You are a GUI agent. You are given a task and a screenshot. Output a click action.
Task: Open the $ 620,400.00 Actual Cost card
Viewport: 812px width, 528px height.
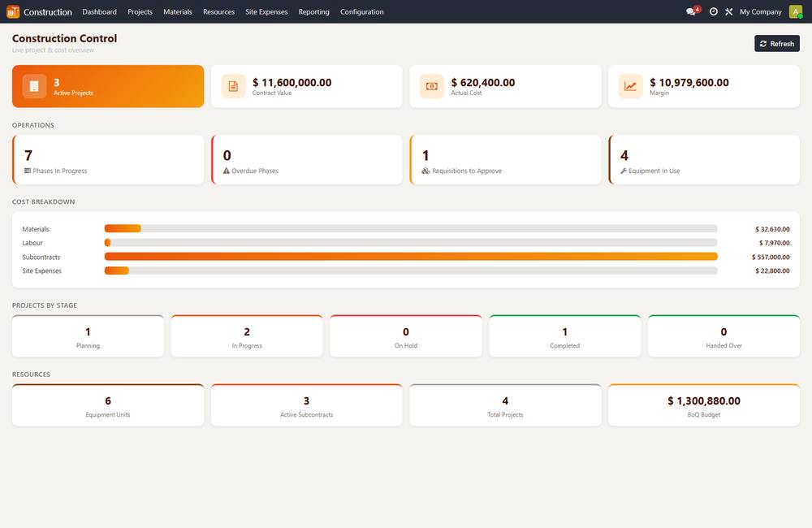point(505,86)
